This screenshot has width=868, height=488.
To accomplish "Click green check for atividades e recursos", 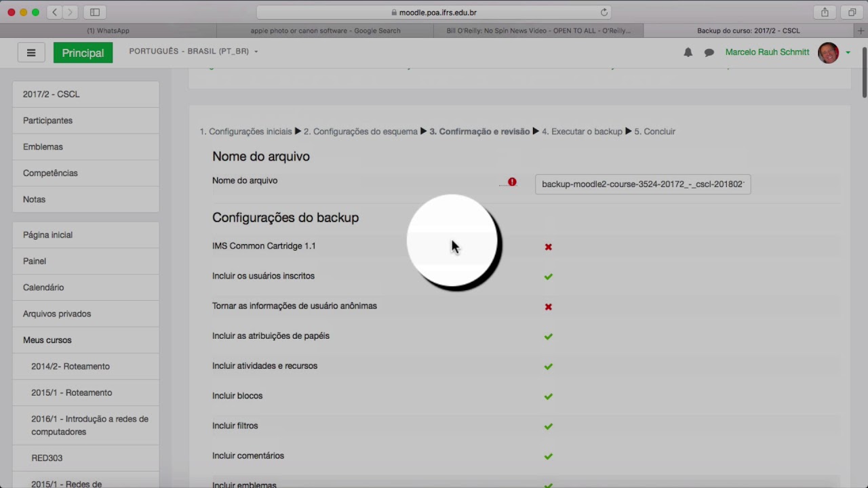I will coord(548,367).
